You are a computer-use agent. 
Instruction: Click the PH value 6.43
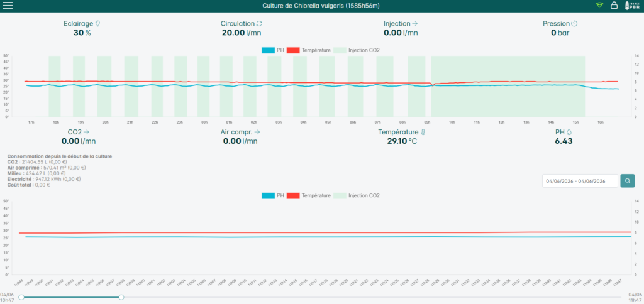tap(563, 141)
